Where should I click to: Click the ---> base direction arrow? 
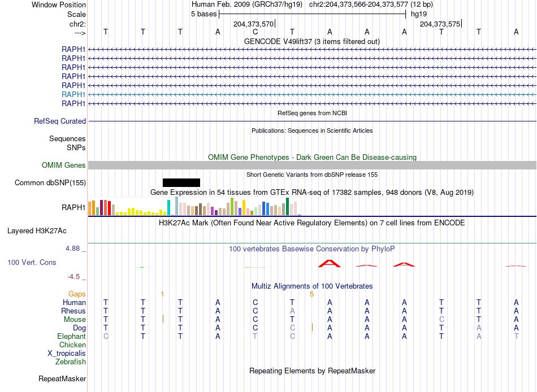(80, 33)
